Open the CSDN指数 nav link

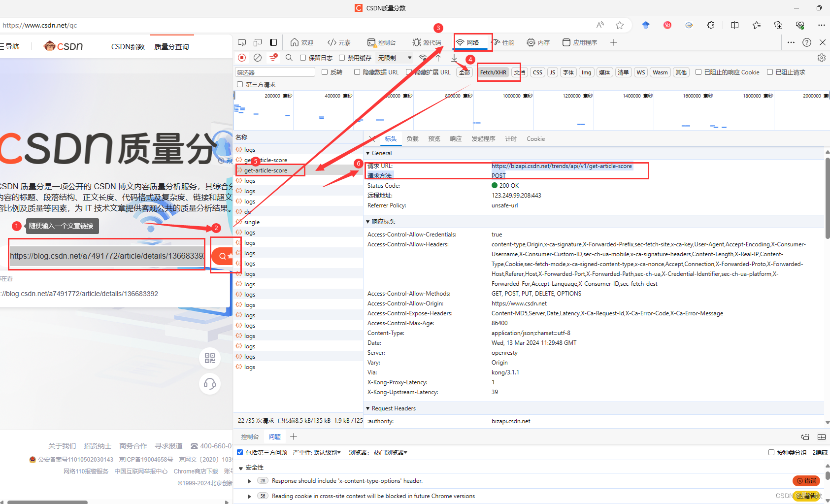128,47
